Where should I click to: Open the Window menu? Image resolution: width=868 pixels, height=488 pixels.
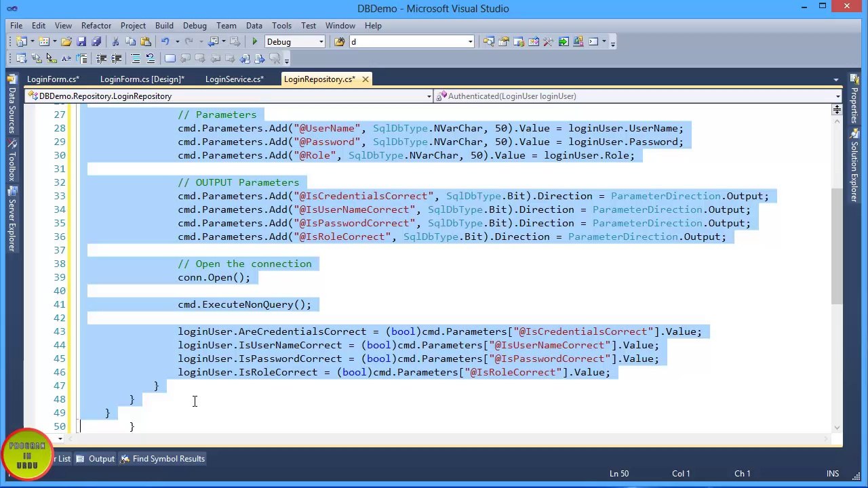340,25
